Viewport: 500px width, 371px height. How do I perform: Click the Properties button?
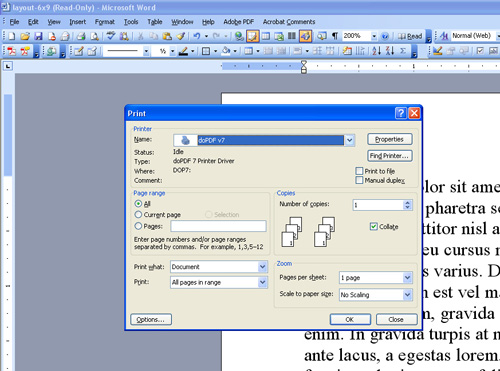click(x=390, y=139)
